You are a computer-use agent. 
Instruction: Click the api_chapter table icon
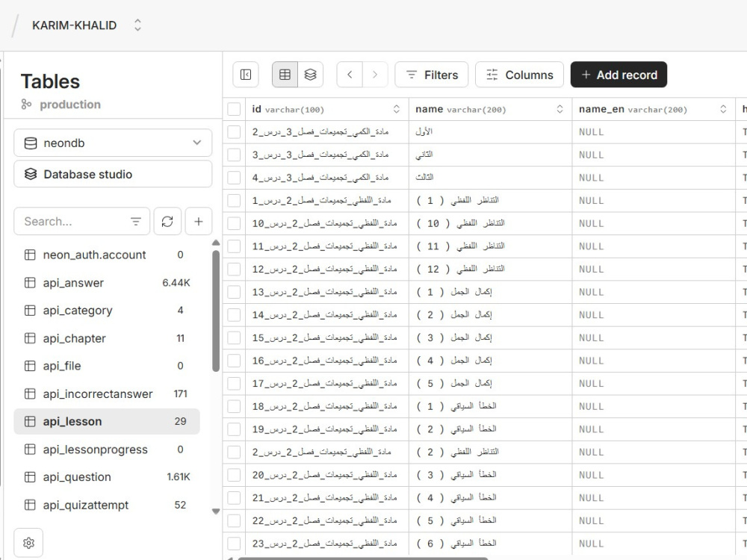[x=30, y=338]
